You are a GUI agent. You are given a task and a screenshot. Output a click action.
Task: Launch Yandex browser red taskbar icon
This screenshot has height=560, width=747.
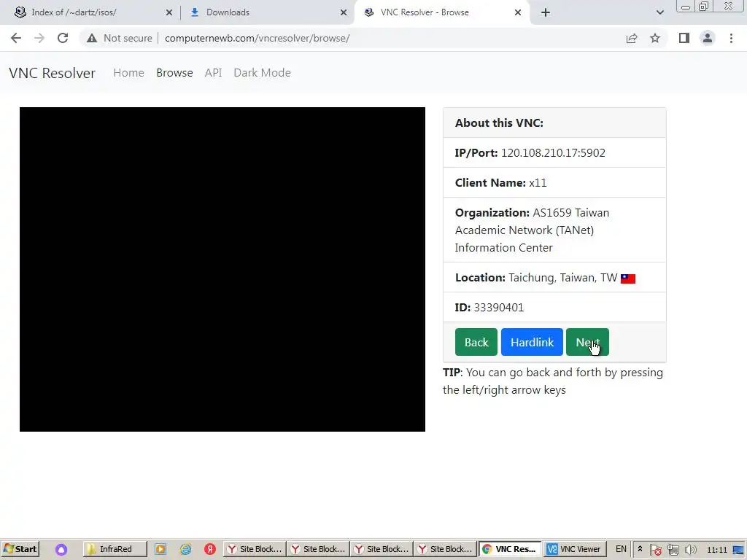click(x=210, y=549)
